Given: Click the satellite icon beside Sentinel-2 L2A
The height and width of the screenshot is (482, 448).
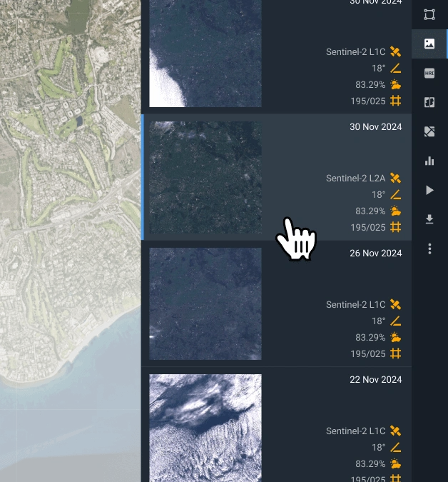Looking at the screenshot, I should point(396,178).
